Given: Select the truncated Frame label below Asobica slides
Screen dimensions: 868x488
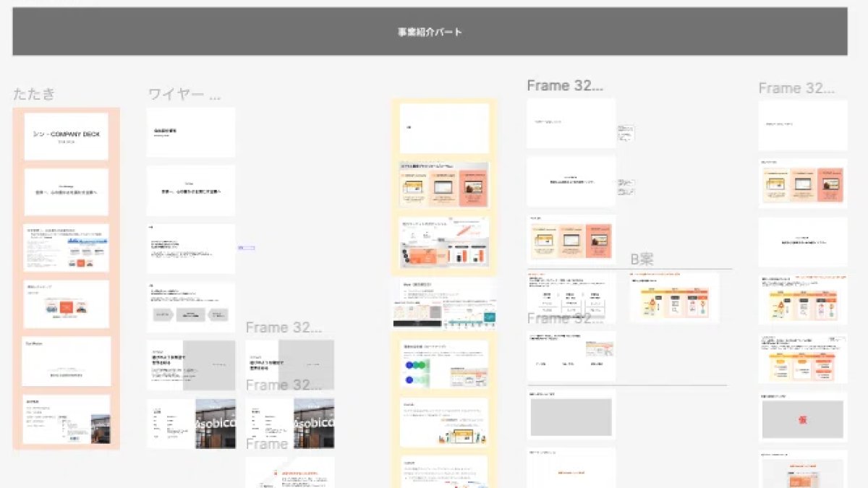Looking at the screenshot, I should tap(267, 444).
